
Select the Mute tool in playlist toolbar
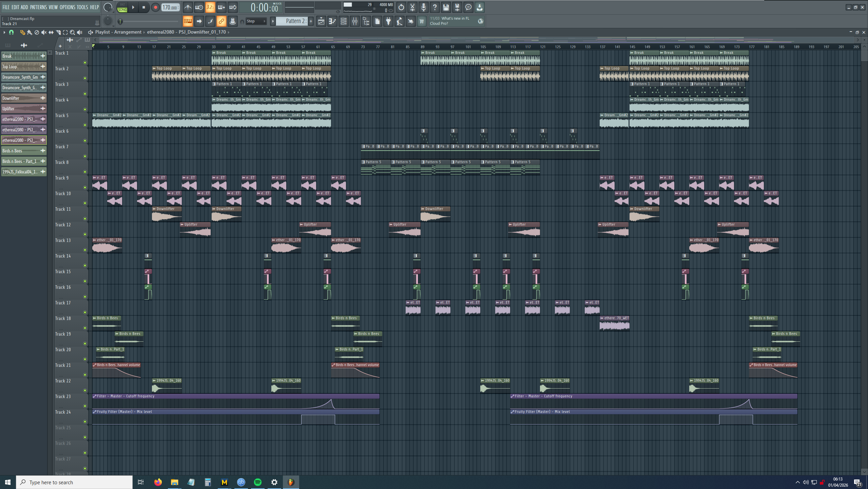pos(44,32)
